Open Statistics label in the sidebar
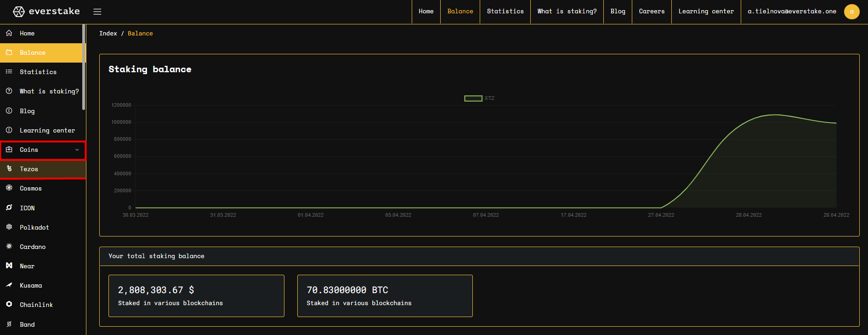Image resolution: width=868 pixels, height=335 pixels. pos(38,72)
